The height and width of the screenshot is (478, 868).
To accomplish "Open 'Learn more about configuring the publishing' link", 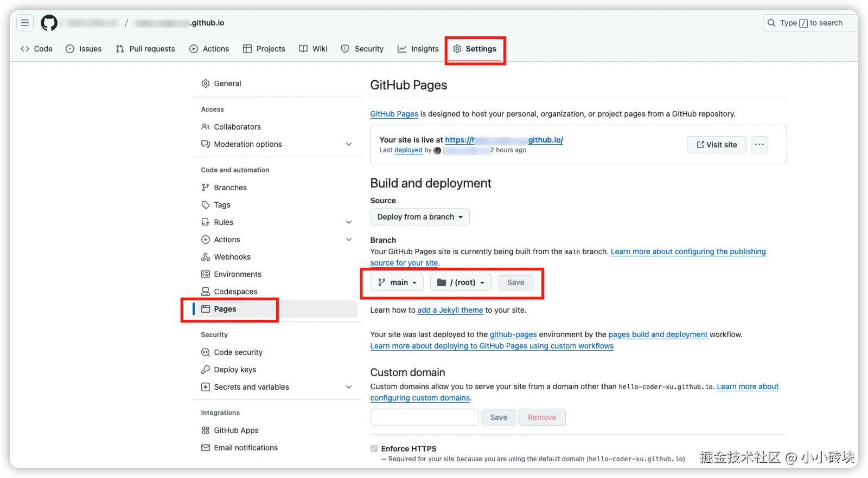I will click(688, 251).
